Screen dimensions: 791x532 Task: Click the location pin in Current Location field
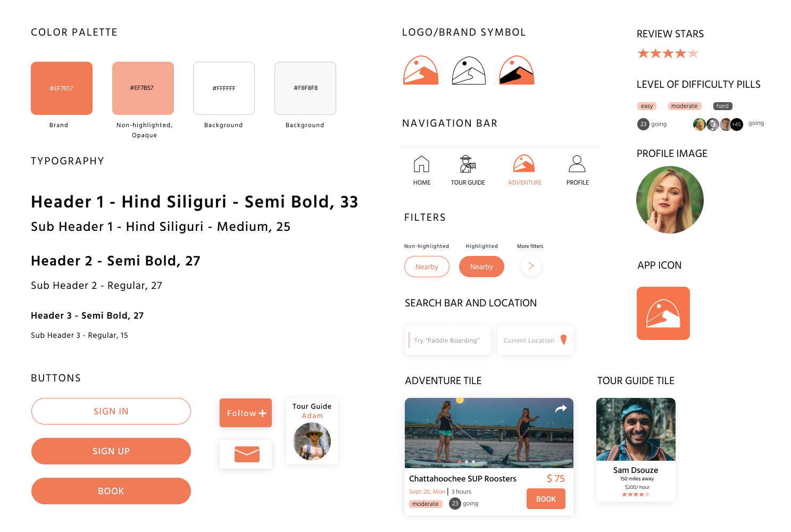tap(564, 340)
